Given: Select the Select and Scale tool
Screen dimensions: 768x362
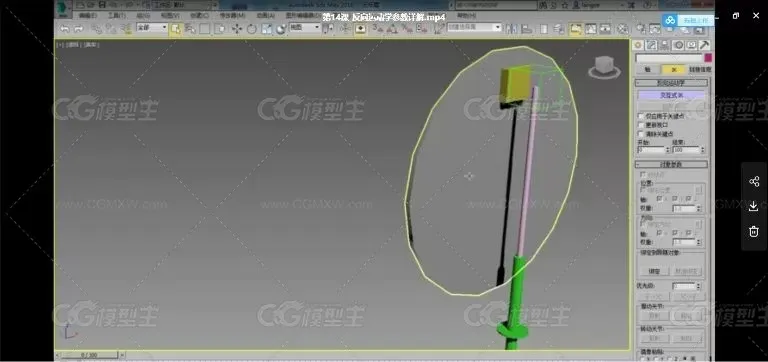Looking at the screenshot, I should pos(266,29).
